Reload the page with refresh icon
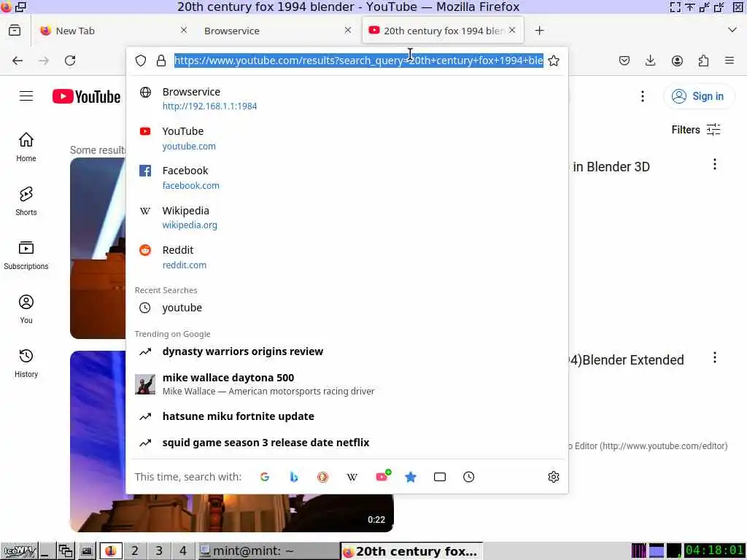Screen dimensions: 747x560 pos(70,61)
